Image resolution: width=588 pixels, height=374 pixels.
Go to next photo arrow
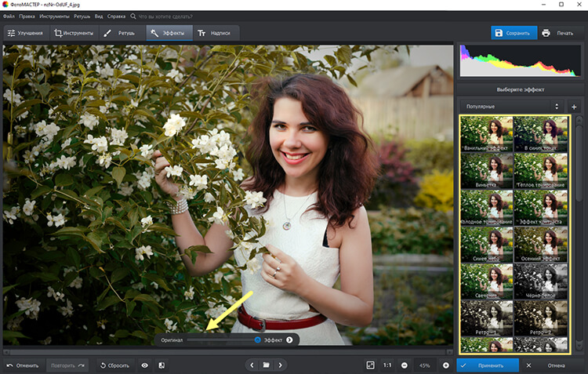pyautogui.click(x=280, y=365)
